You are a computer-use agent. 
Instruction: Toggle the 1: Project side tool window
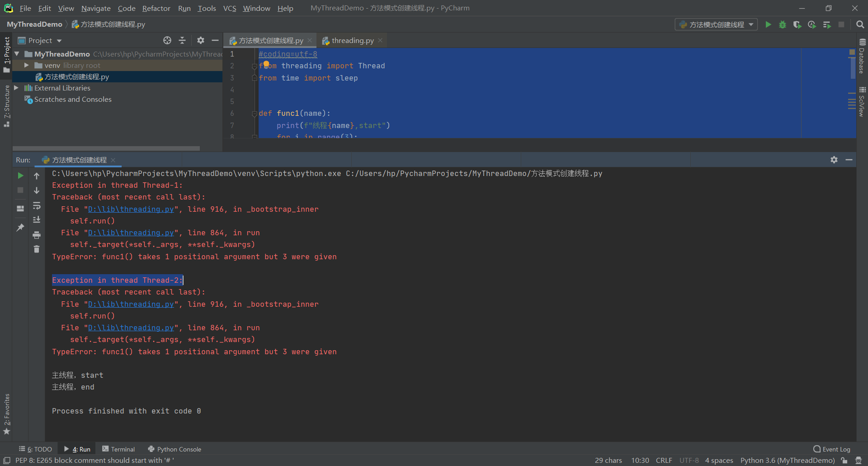pos(6,54)
